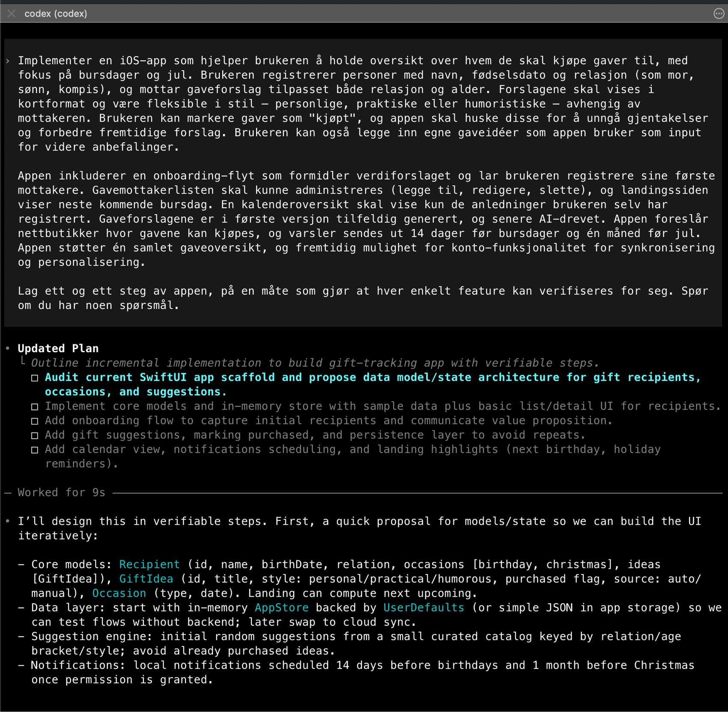
Task: Click the Worked for 9s status text
Action: click(x=61, y=492)
